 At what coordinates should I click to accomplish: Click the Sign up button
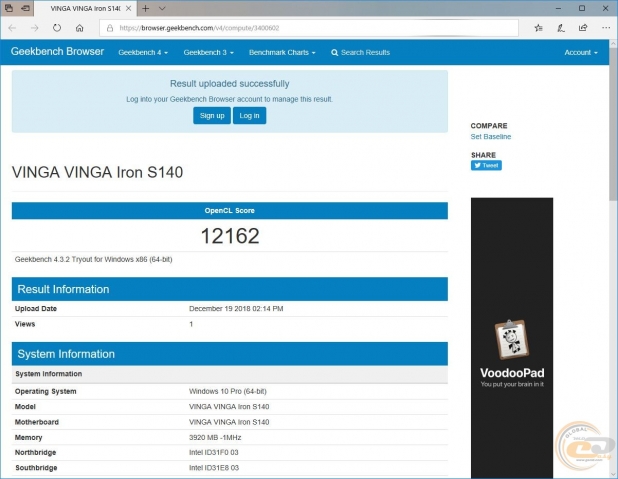(x=212, y=116)
